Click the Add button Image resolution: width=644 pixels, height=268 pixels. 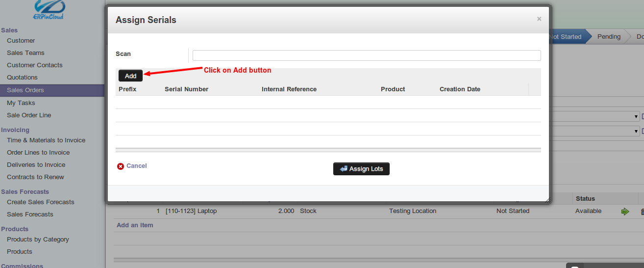[130, 76]
